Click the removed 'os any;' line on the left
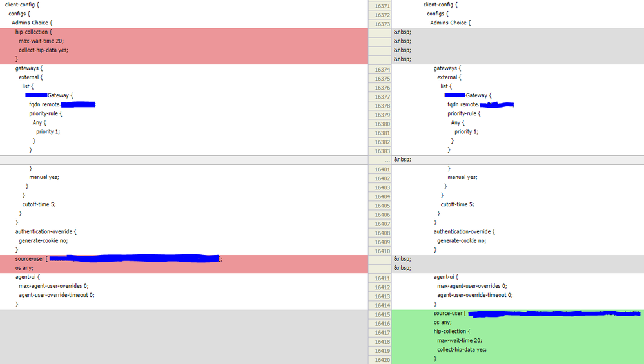This screenshot has height=364, width=644. (184, 268)
